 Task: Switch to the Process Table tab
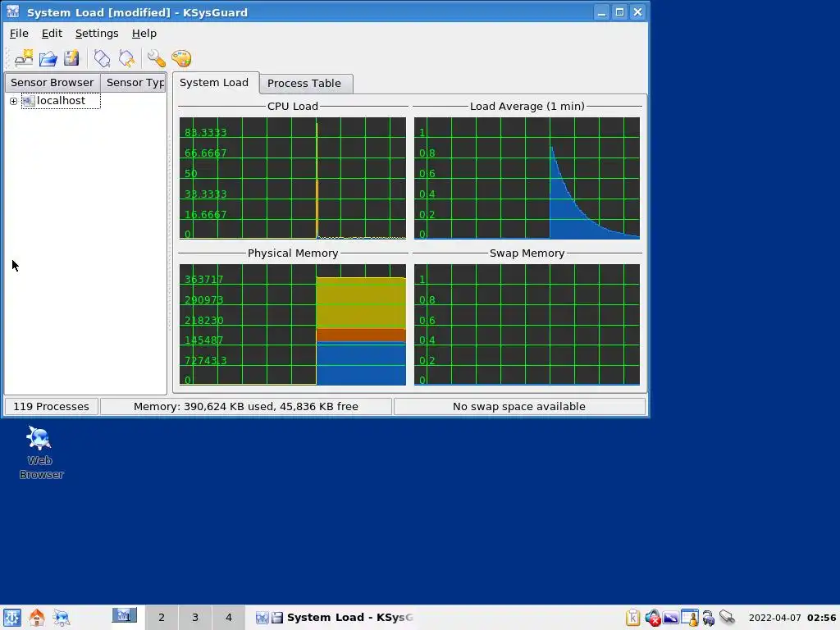(x=305, y=84)
